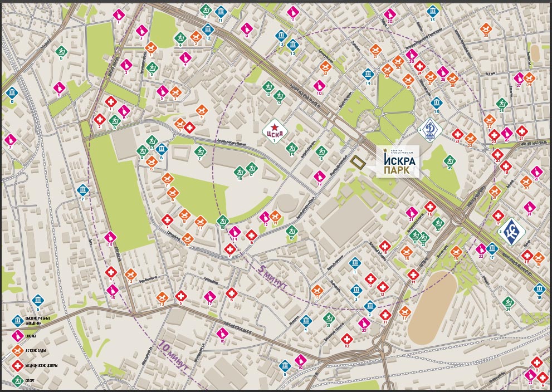Select blue university marker number 7
The width and height of the screenshot is (552, 392).
tap(83, 190)
